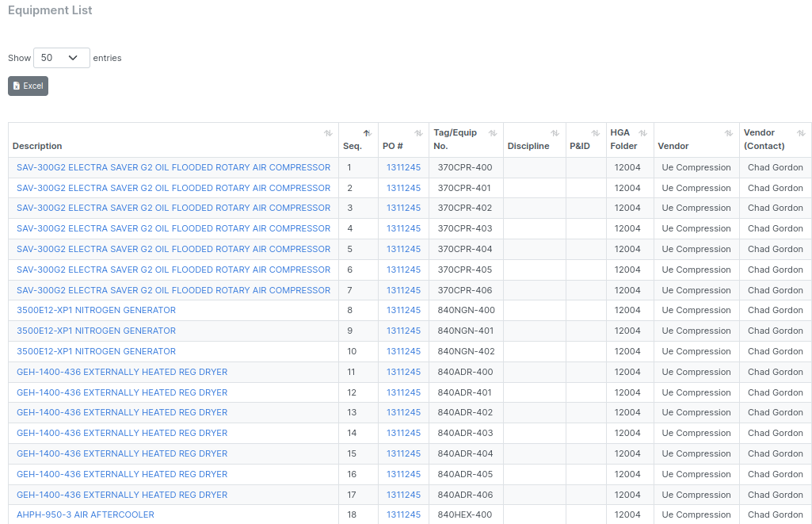Image resolution: width=812 pixels, height=524 pixels.
Task: Select tag cell 370CPR-400
Action: 465,167
